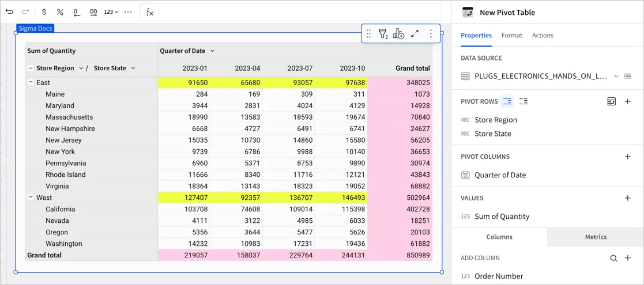Select the California row label
The height and width of the screenshot is (285, 644).
click(61, 209)
